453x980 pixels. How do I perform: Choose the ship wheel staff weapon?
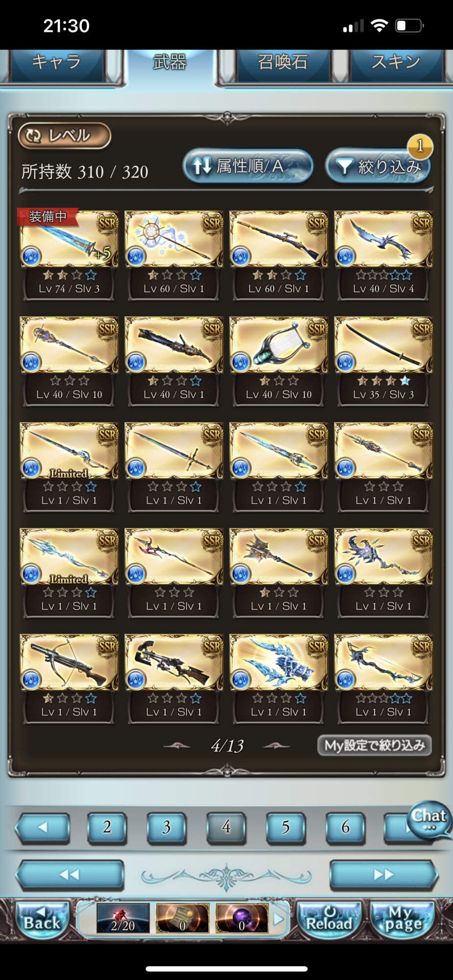174,239
